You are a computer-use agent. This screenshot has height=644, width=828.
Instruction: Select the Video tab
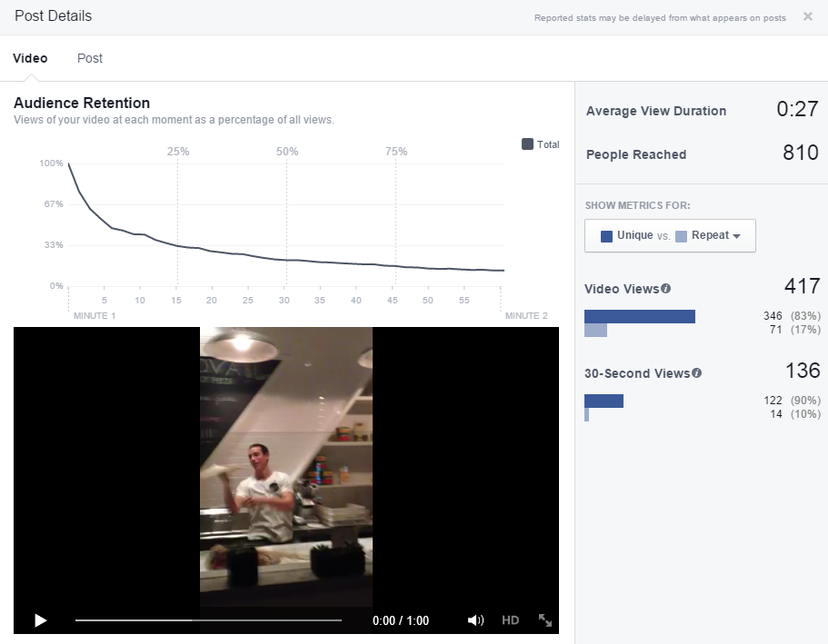30,58
